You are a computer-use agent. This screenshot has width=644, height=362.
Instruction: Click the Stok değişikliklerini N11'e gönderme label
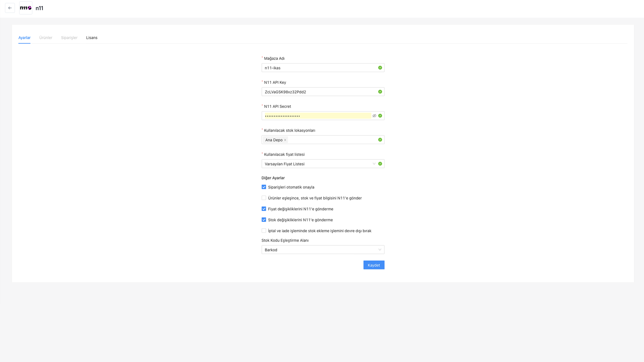point(300,220)
